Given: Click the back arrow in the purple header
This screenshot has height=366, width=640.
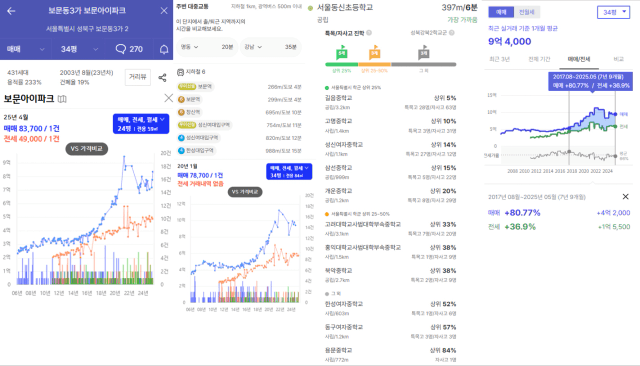Looking at the screenshot, I should point(11,11).
